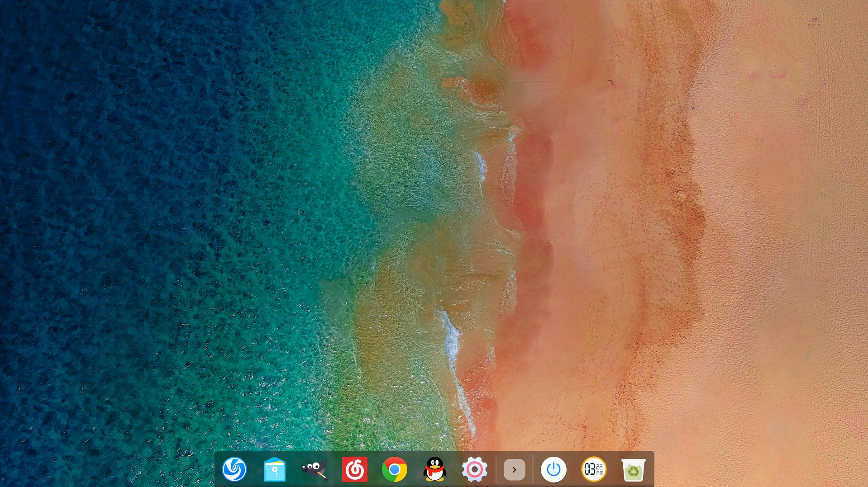Open shutdown options with the blue power icon
Screen dimensions: 868x487
click(x=553, y=469)
